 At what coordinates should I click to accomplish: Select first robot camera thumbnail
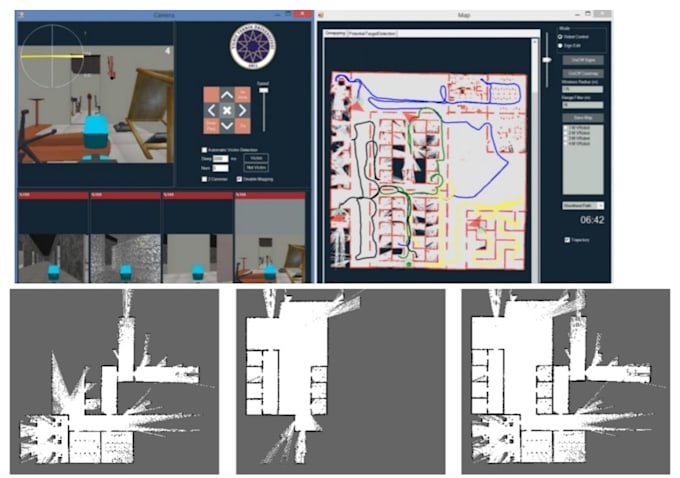pyautogui.click(x=53, y=238)
